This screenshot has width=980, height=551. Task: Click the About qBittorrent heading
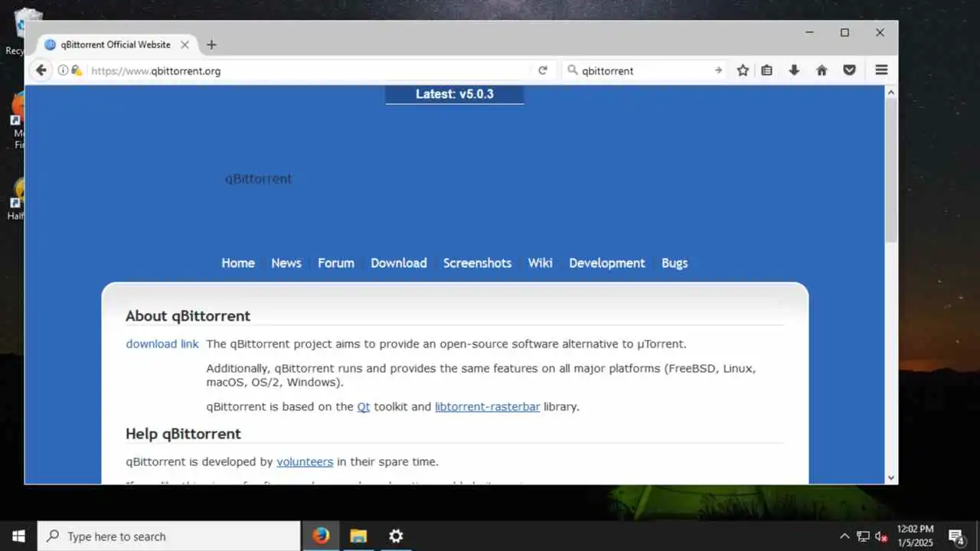(188, 315)
